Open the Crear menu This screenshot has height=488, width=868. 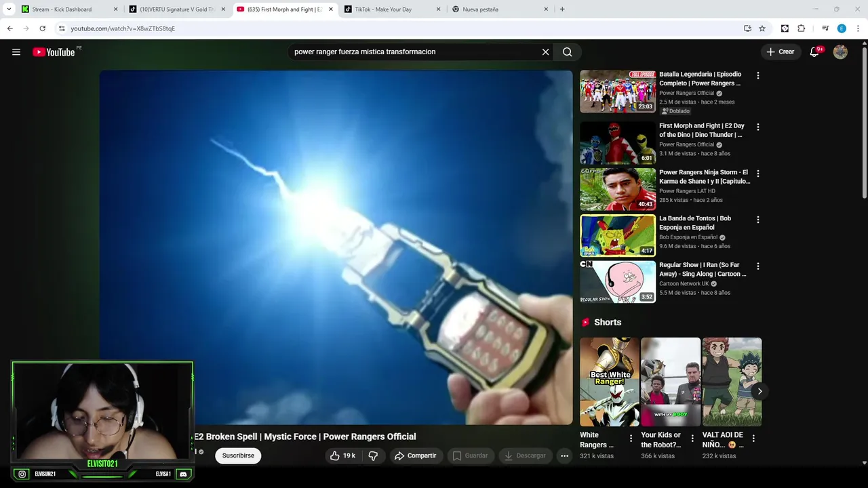pos(781,52)
